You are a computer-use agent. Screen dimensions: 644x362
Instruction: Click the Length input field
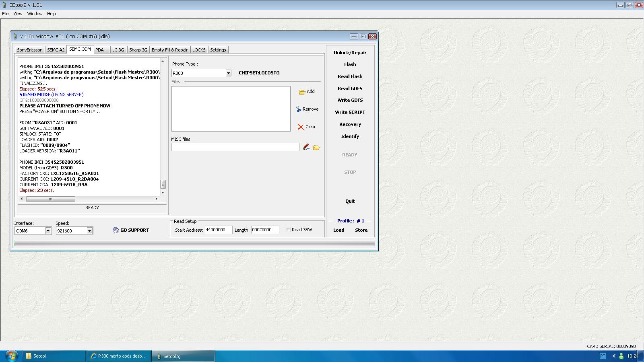[x=265, y=230]
